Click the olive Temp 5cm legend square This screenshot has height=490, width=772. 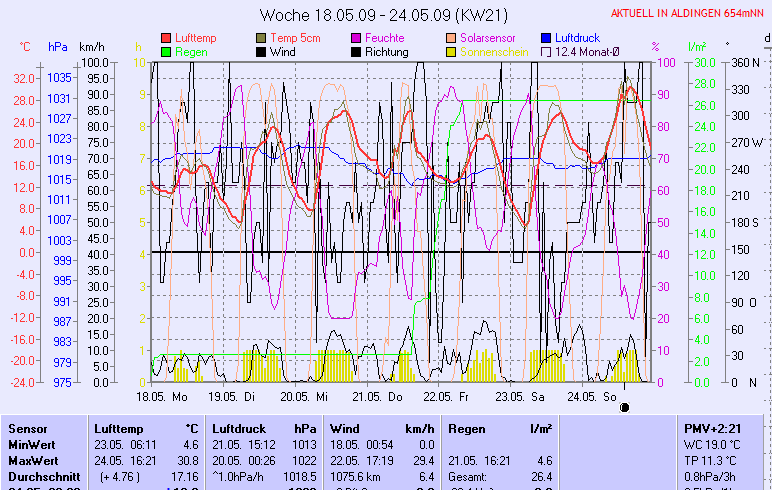tap(262, 37)
